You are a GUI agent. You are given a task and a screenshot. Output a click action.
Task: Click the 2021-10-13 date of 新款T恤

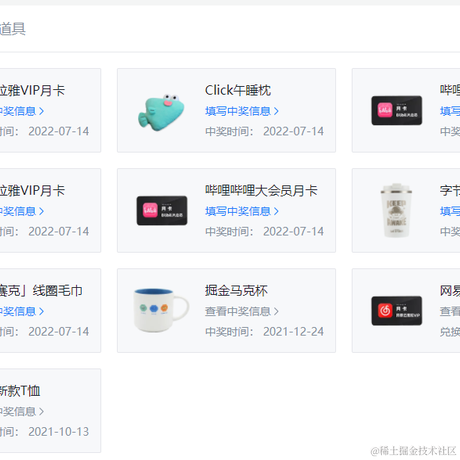point(59,431)
